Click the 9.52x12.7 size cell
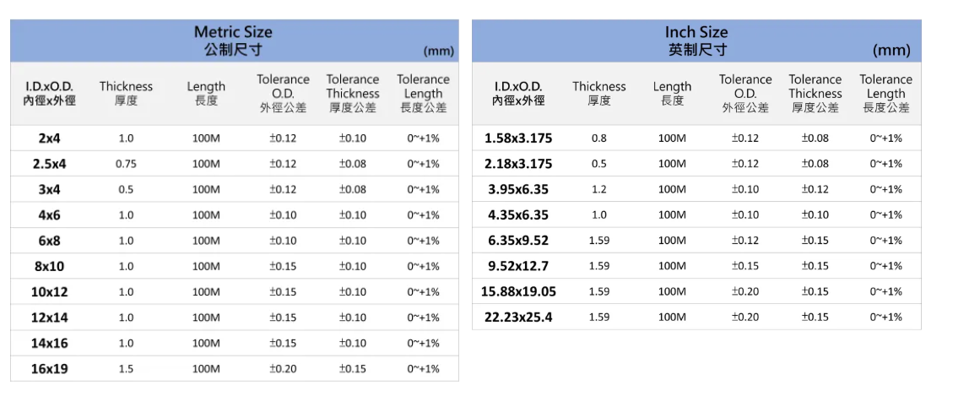This screenshot has width=980, height=418. click(518, 266)
